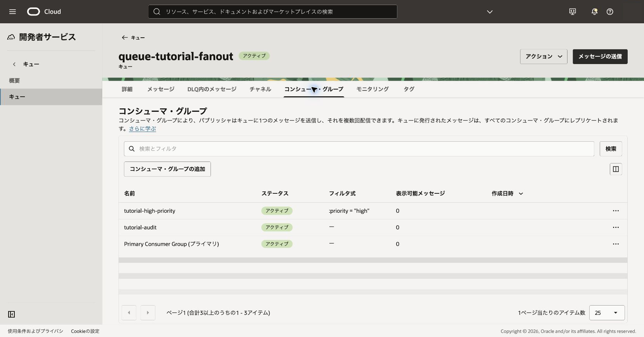Switch to the 詳細 tab
The width and height of the screenshot is (644, 337).
(127, 89)
